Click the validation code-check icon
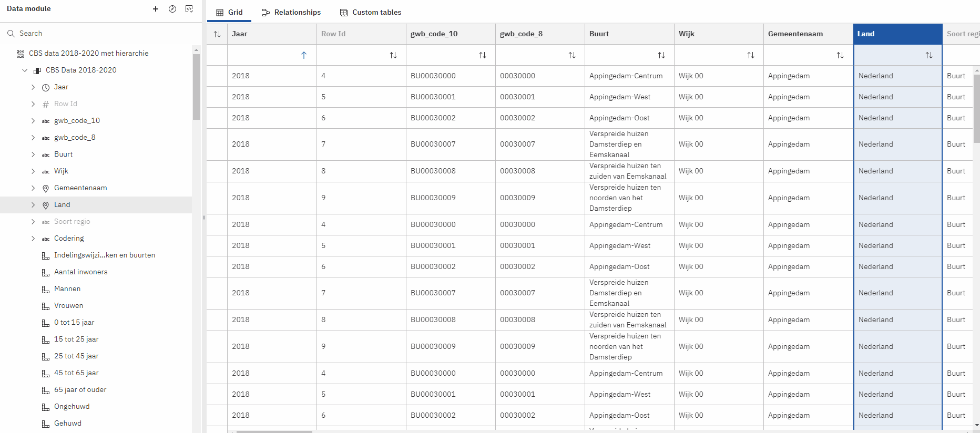This screenshot has height=433, width=980. 189,9
